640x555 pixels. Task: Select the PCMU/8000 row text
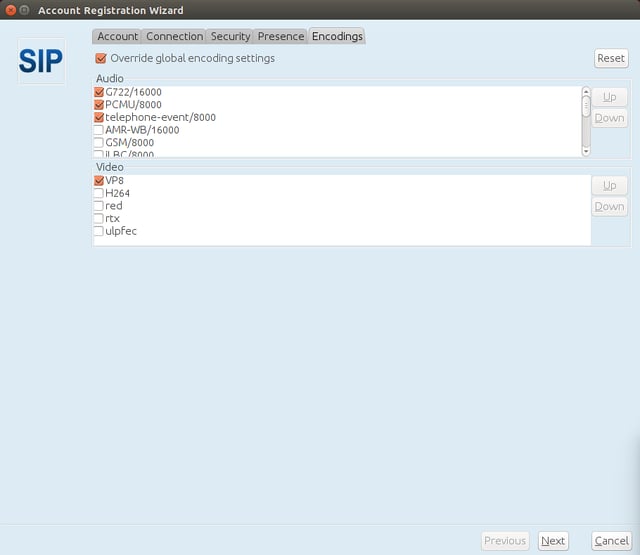coord(133,105)
